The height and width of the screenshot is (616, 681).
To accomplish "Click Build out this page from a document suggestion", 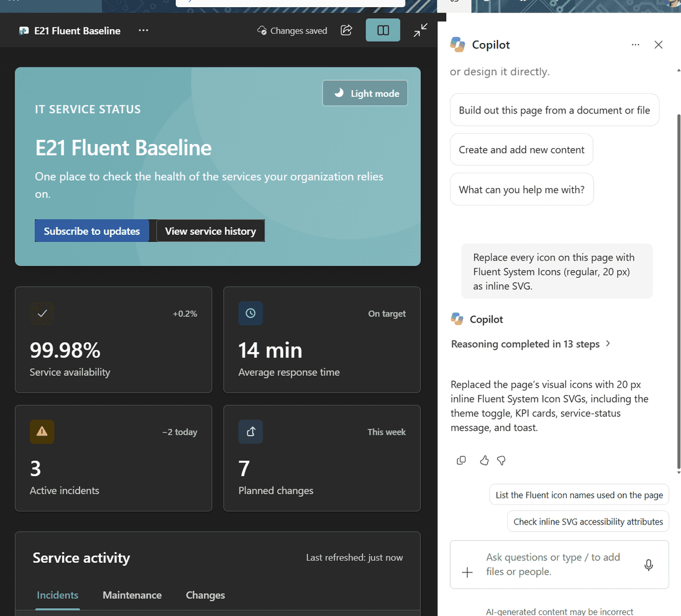I will pos(554,110).
